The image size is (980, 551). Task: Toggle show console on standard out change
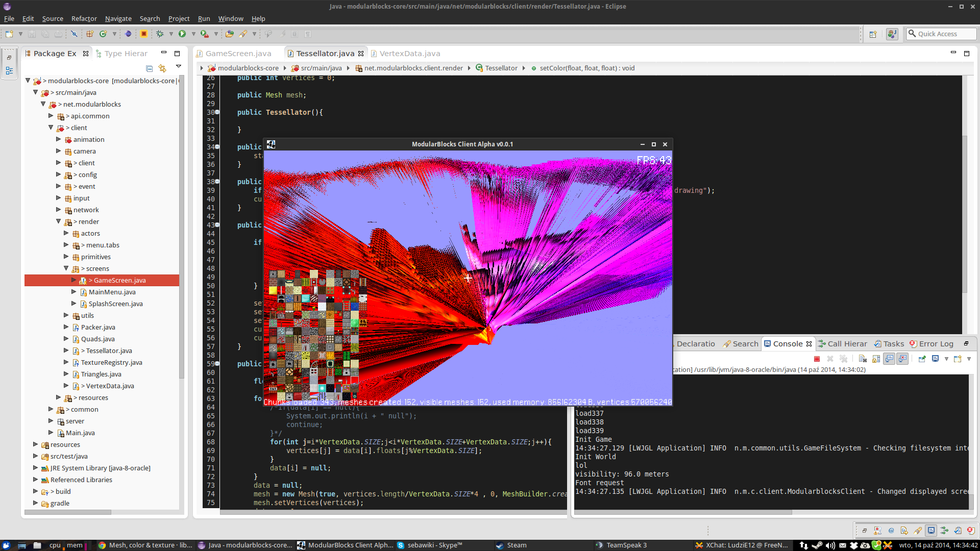click(x=890, y=359)
